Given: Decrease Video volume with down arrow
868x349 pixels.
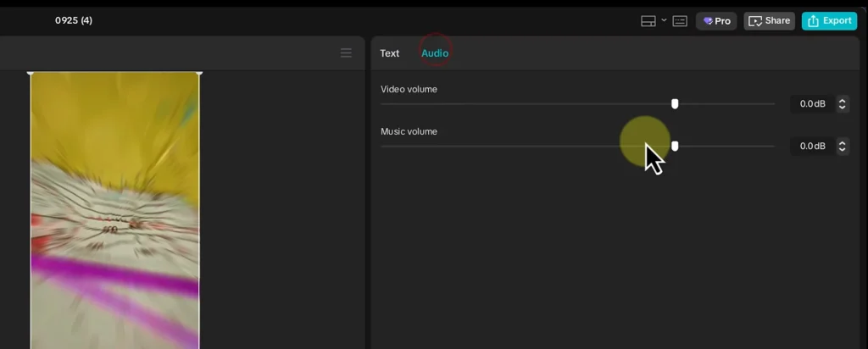Looking at the screenshot, I should (843, 108).
